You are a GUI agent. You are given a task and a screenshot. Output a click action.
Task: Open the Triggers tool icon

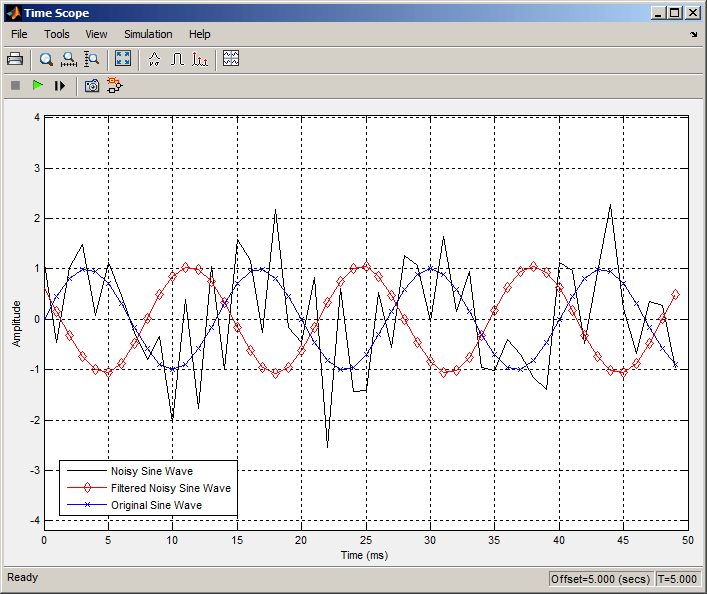[x=154, y=59]
